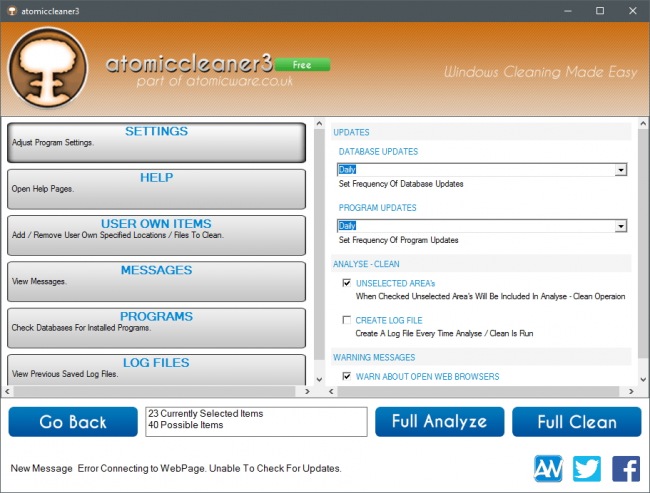Click settings panel horizontal scroll right arrow
Screen dimensions: 650x493
coord(631,391)
